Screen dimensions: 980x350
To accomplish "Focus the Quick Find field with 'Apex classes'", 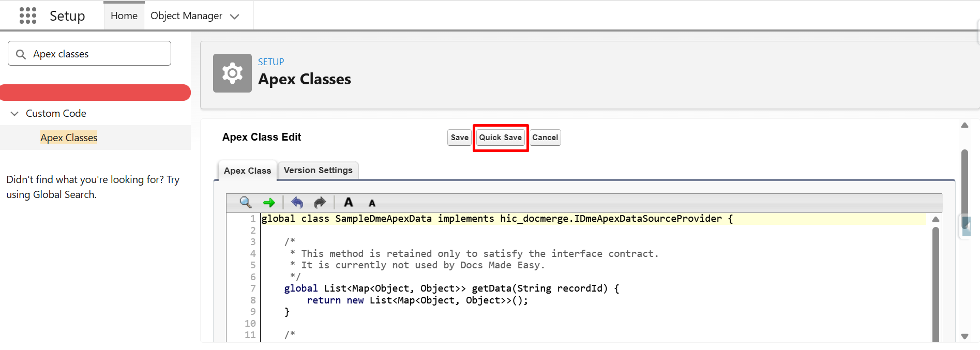I will click(89, 53).
